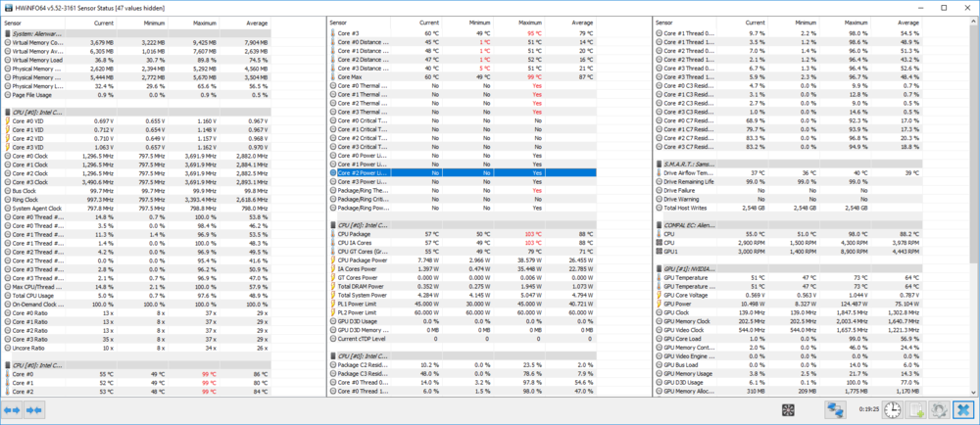The image size is (980, 425).
Task: Click the HWiNFO64 icon in the title bar
Action: (x=7, y=6)
